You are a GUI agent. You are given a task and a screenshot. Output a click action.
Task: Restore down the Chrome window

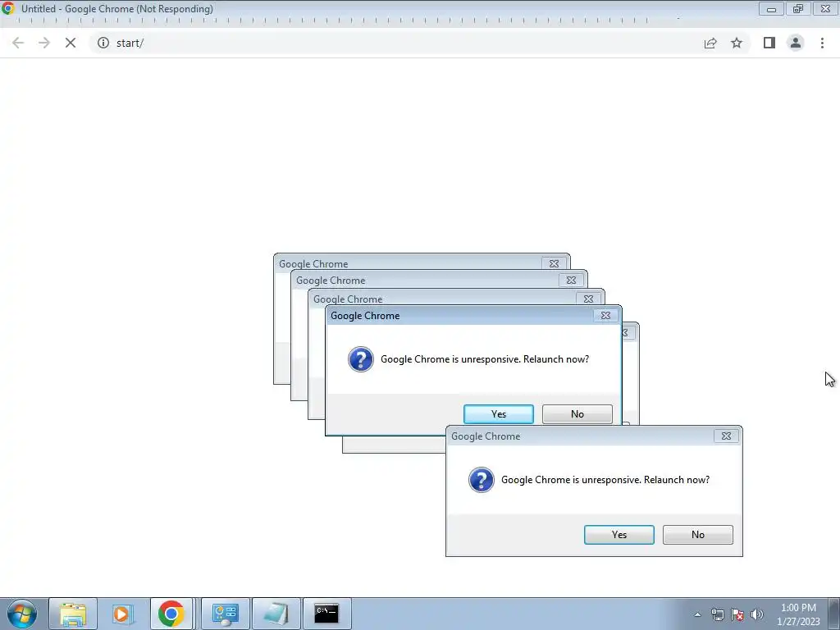[x=798, y=9]
